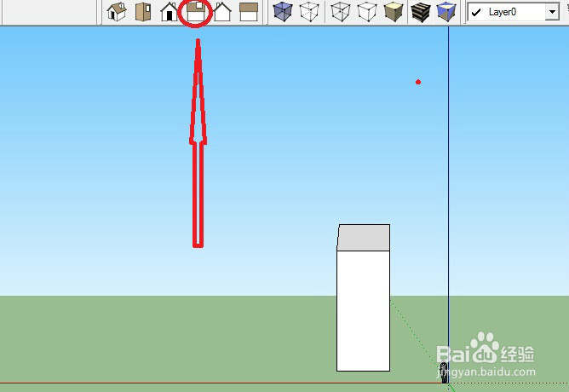This screenshot has height=392, width=569.
Task: Open the Layer0 layer dropdown arrow
Action: (552, 12)
